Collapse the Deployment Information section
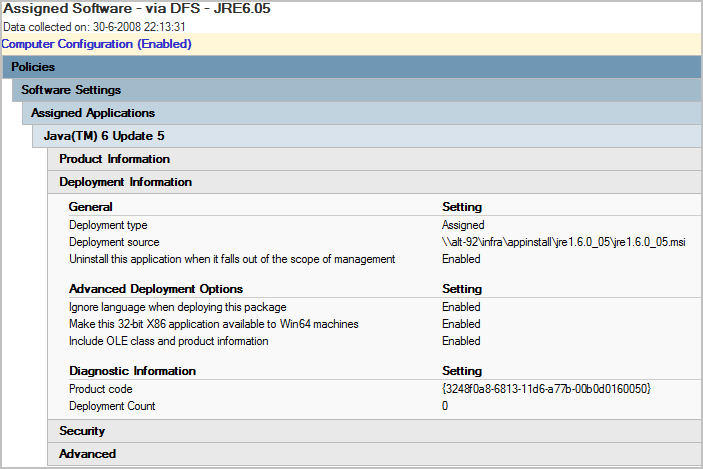This screenshot has width=703, height=469. [374, 182]
